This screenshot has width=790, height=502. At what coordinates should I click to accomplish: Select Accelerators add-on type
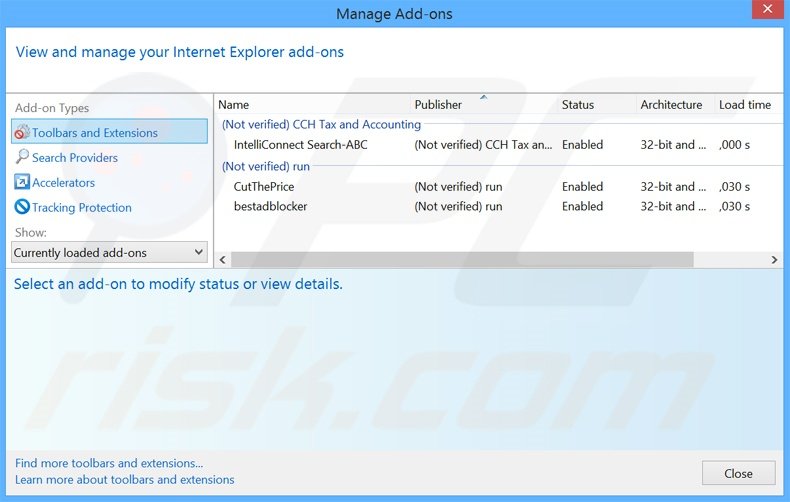click(x=63, y=182)
